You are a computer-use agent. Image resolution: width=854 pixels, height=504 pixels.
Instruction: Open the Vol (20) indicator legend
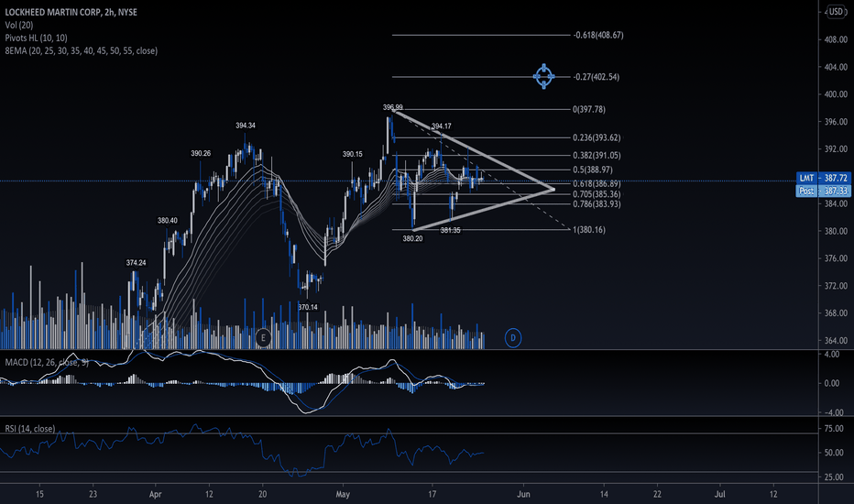click(19, 25)
